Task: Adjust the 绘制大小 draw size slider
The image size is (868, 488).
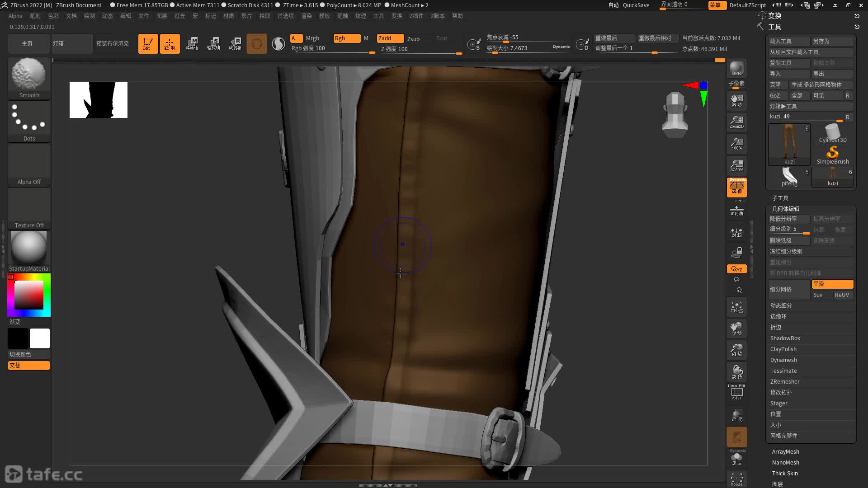Action: pyautogui.click(x=528, y=48)
